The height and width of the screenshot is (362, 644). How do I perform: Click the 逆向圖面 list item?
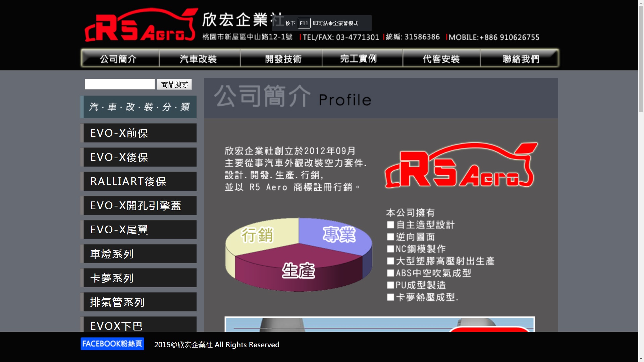(411, 237)
